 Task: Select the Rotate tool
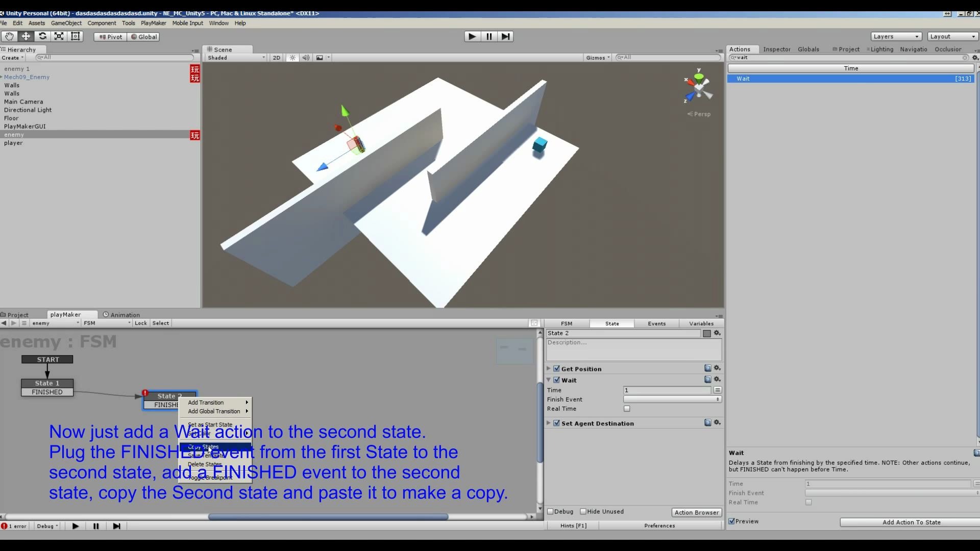[43, 36]
